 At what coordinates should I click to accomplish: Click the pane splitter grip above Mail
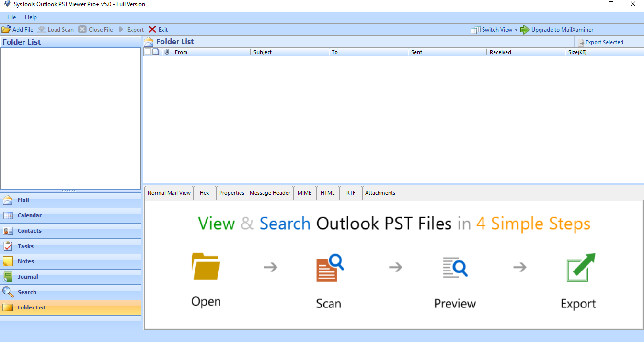click(69, 191)
